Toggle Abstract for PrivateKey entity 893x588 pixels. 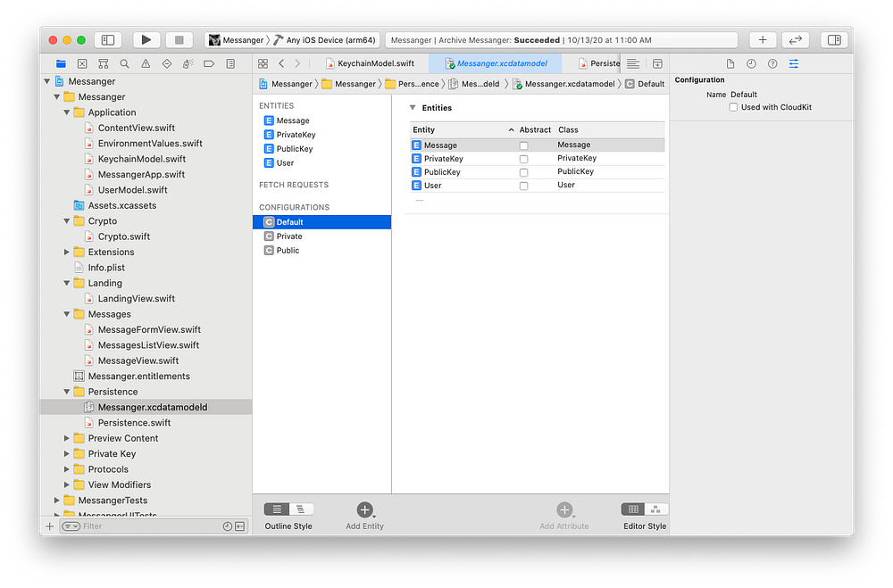click(x=523, y=159)
